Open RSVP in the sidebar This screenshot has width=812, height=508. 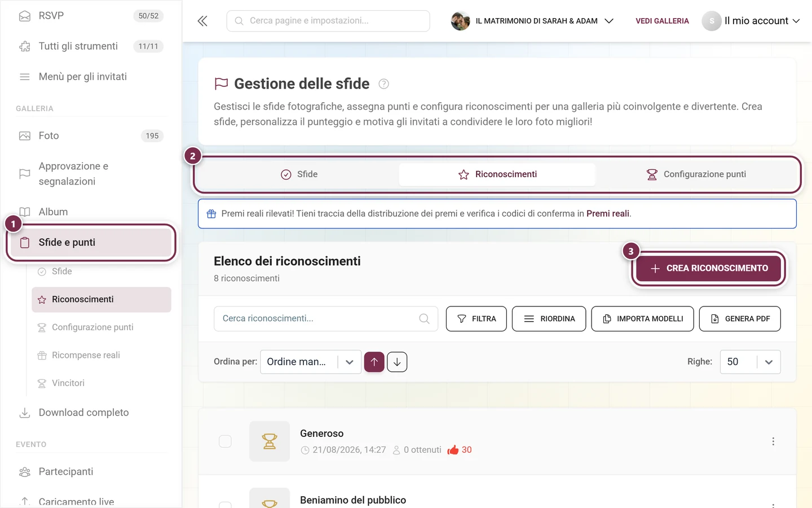[91, 16]
